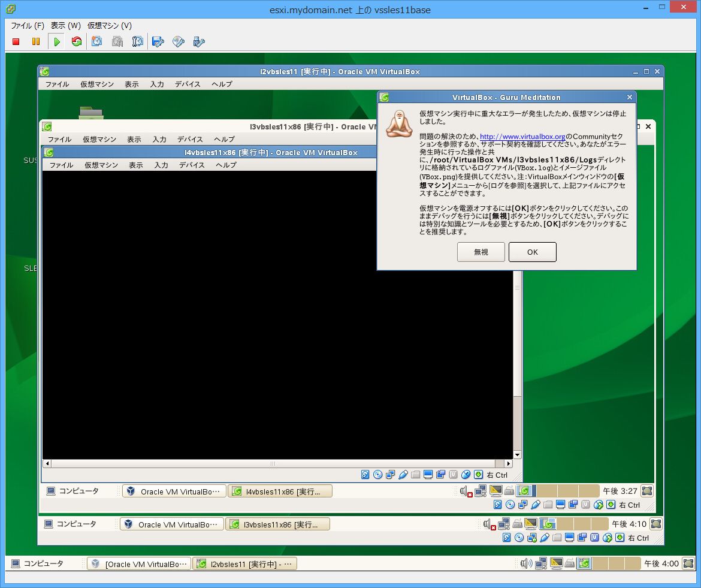701x588 pixels.
Task: Select l4vbsles11x86 [実行… taskbar entry
Action: pos(280,491)
